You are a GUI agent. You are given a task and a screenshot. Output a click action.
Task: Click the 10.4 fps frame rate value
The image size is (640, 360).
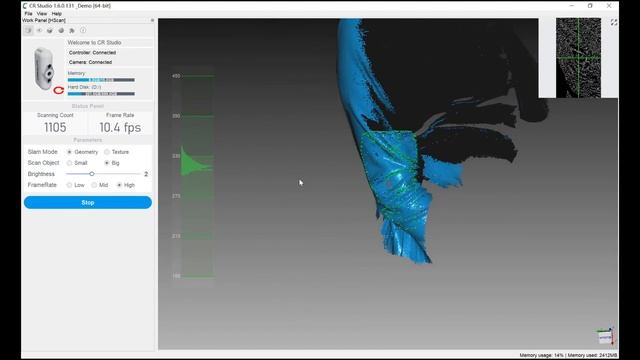[120, 127]
